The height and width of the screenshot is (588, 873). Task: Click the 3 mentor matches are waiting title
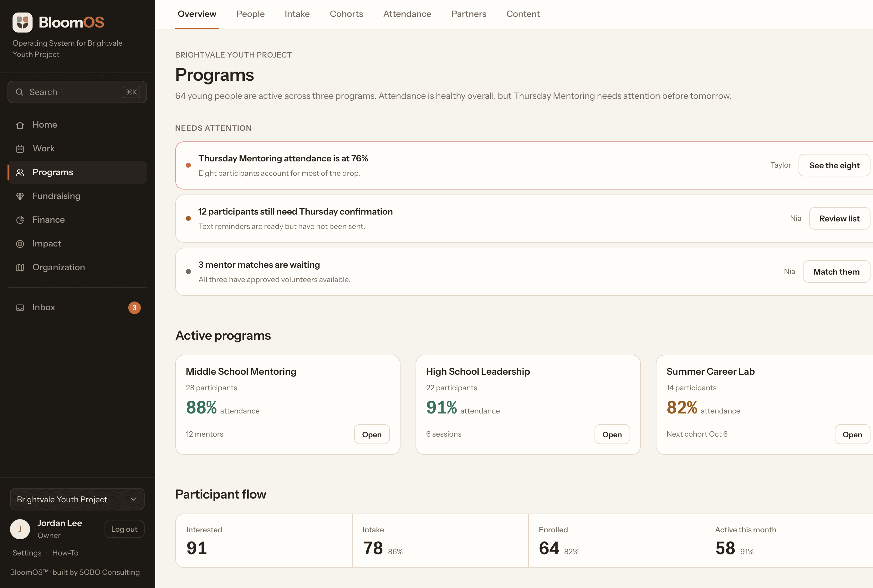[x=259, y=265]
